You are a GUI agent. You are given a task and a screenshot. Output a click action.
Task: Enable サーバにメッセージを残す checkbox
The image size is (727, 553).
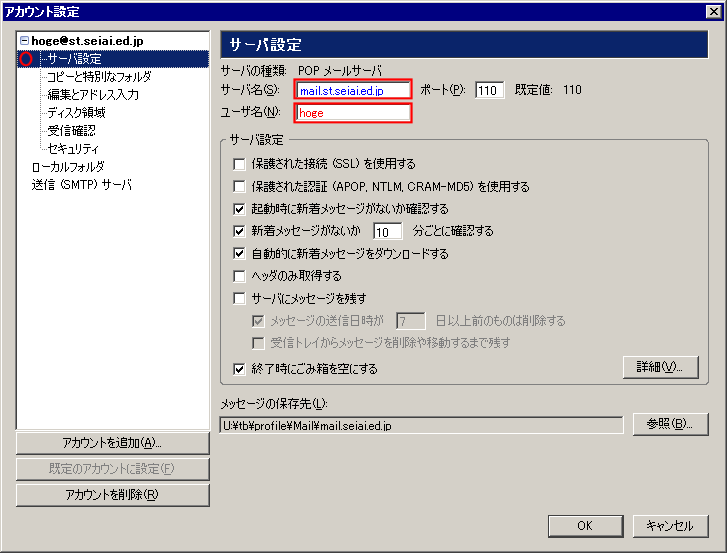239,299
